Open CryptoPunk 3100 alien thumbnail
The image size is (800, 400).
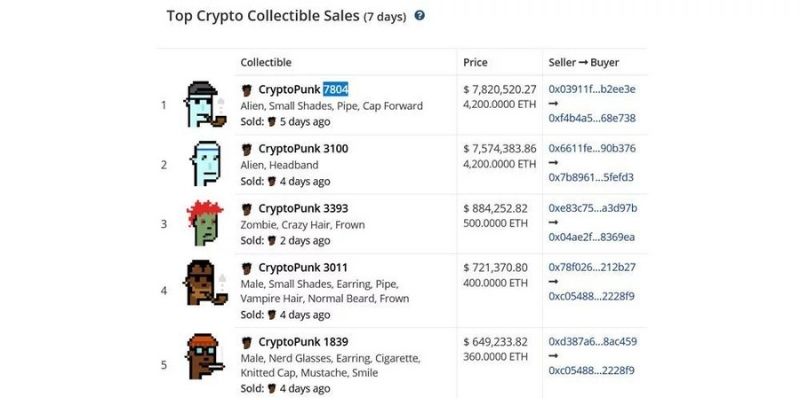(206, 163)
